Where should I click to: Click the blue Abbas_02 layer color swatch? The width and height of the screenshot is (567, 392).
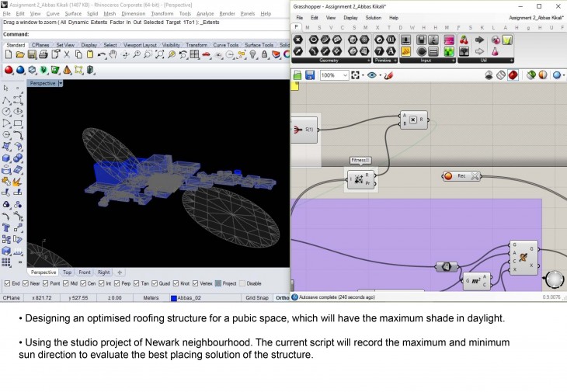(x=174, y=297)
